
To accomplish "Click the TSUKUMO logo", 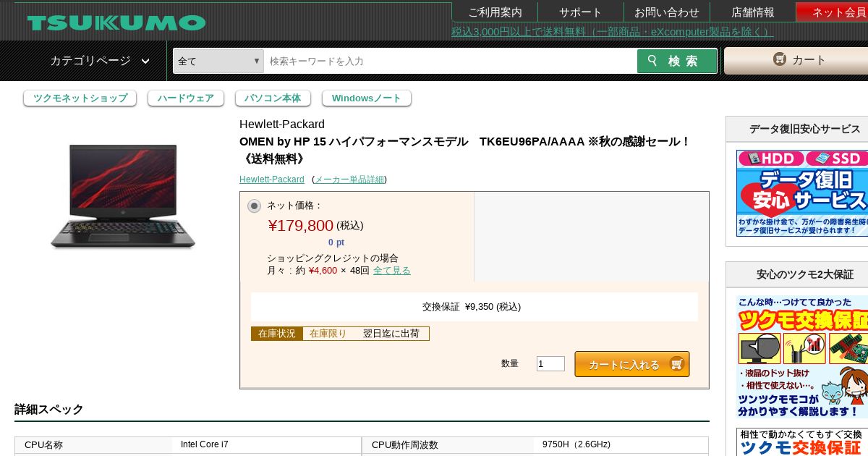I will coord(116,22).
